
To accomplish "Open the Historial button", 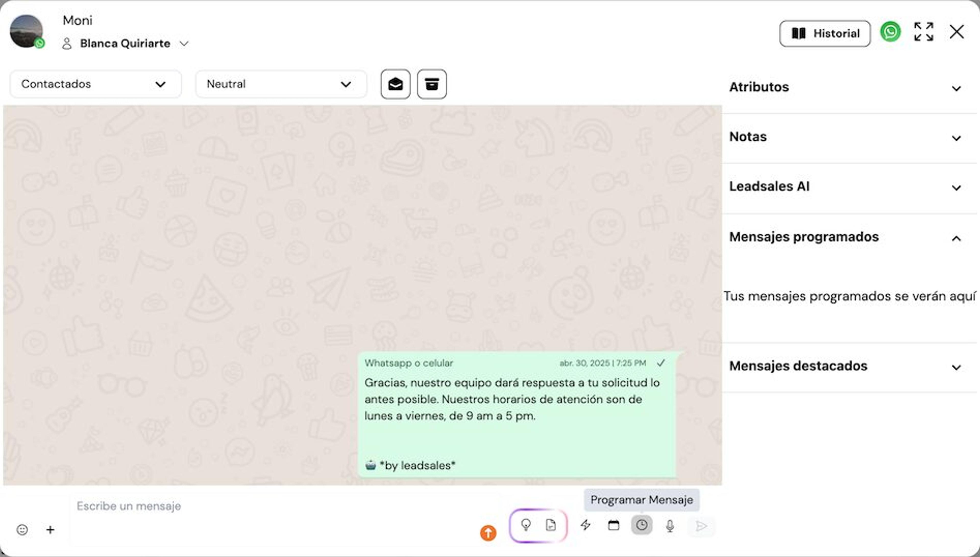I will pos(825,34).
